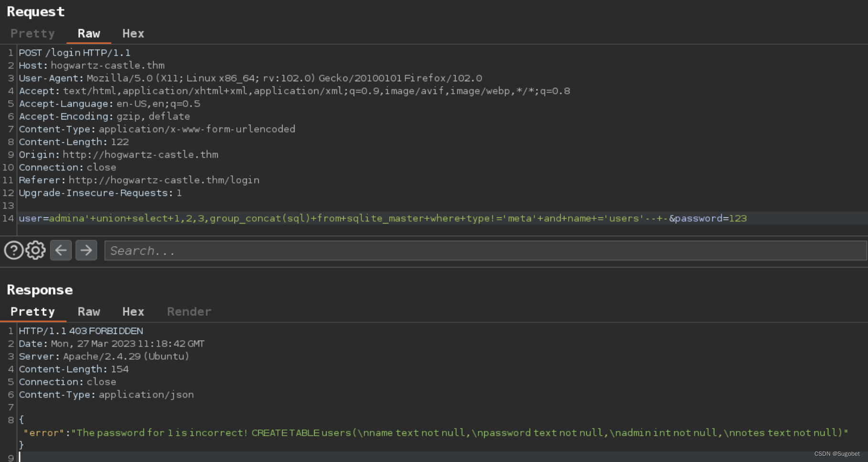The height and width of the screenshot is (462, 868).
Task: Click the request Connection: close header
Action: pos(67,167)
